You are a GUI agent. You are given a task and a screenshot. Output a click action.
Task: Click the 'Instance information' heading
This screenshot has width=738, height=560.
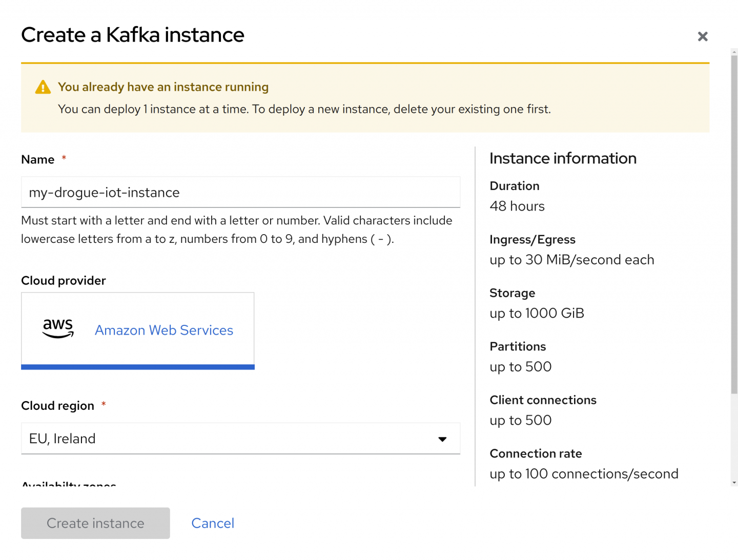point(563,158)
